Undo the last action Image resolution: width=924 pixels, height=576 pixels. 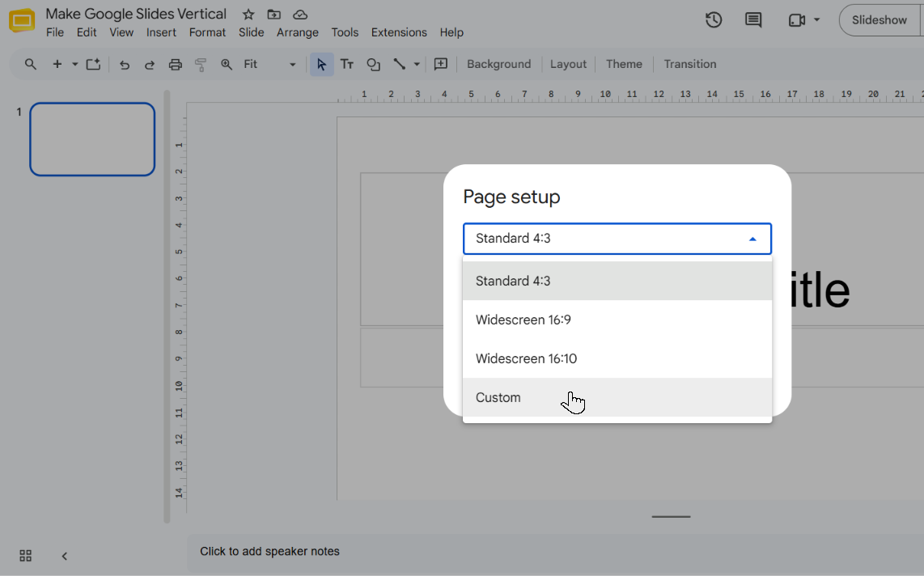(x=125, y=65)
